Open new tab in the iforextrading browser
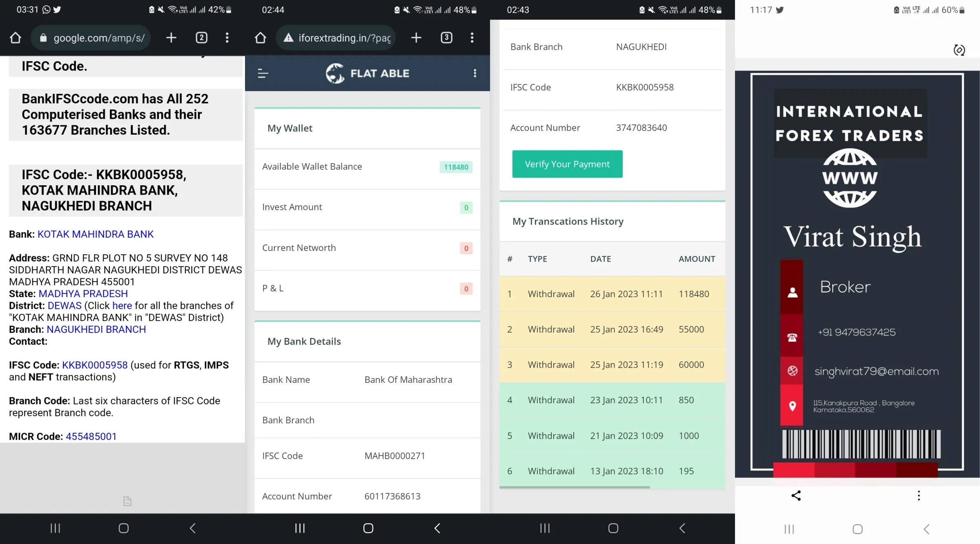Screen dimensions: 980x544 [416, 38]
